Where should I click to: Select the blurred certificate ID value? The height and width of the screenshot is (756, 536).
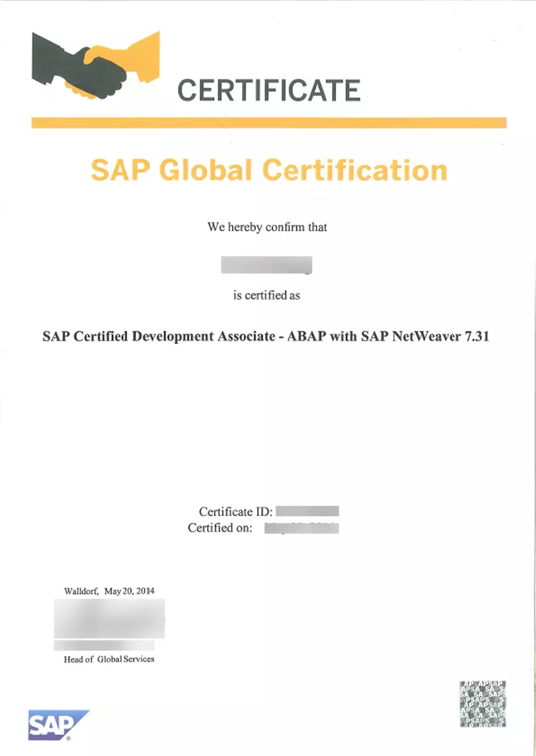click(307, 511)
